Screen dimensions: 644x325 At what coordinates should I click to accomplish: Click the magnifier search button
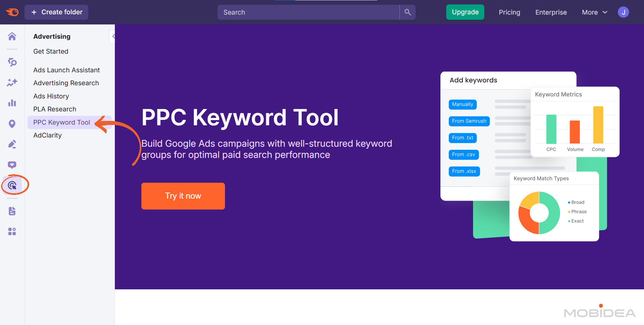[408, 12]
